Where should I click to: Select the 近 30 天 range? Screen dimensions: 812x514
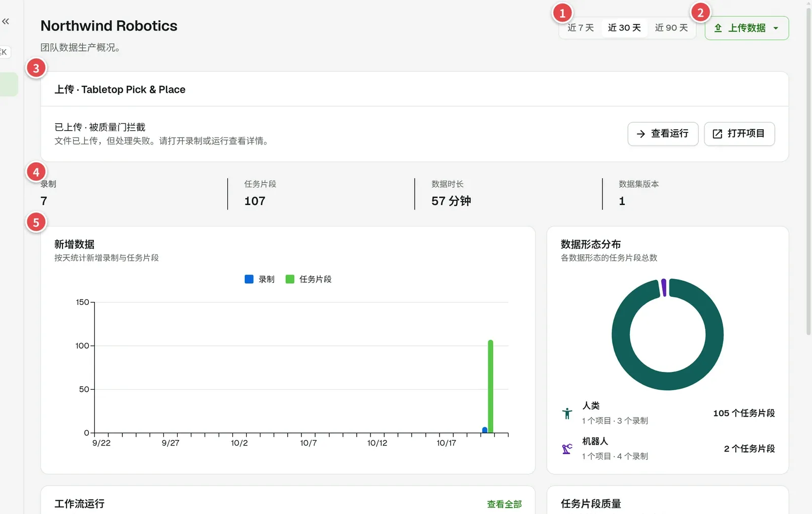(624, 28)
